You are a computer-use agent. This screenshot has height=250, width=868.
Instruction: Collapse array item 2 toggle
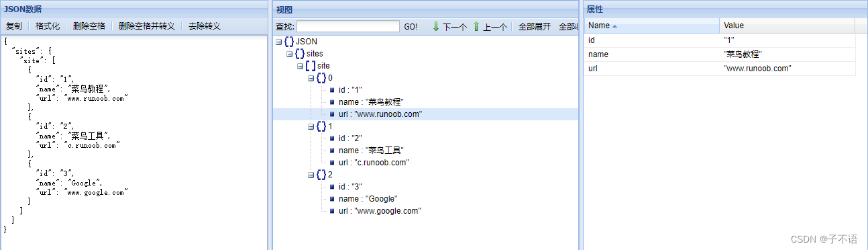pos(311,175)
